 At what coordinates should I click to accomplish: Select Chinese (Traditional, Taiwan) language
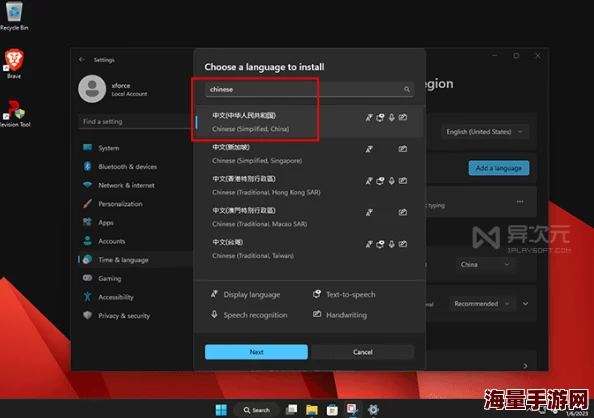pos(309,249)
